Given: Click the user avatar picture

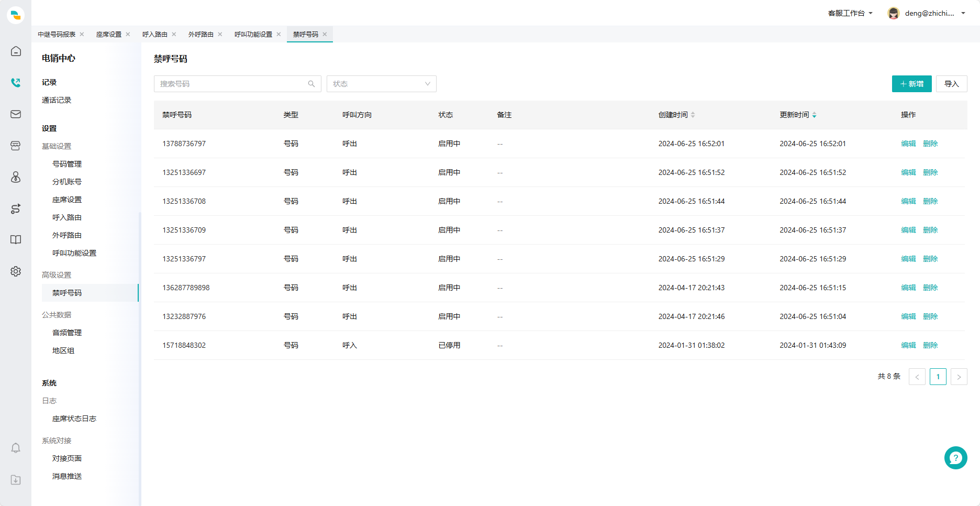Looking at the screenshot, I should (894, 13).
